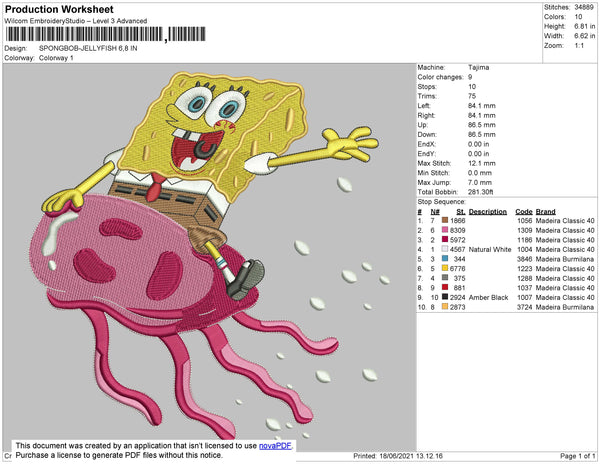Click the stitch count '2873' in row 10
Viewport: 600px width, 464px height.
[x=458, y=307]
